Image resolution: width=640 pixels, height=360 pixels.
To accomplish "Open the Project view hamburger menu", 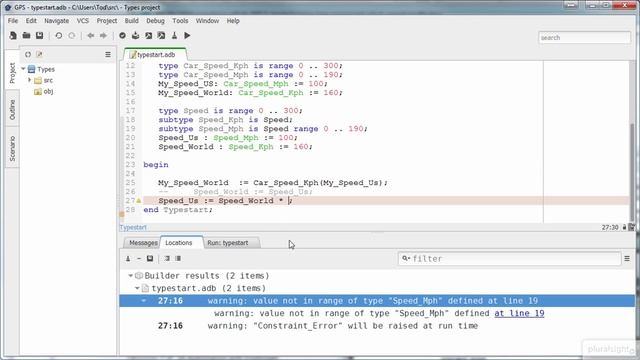I will coord(108,54).
